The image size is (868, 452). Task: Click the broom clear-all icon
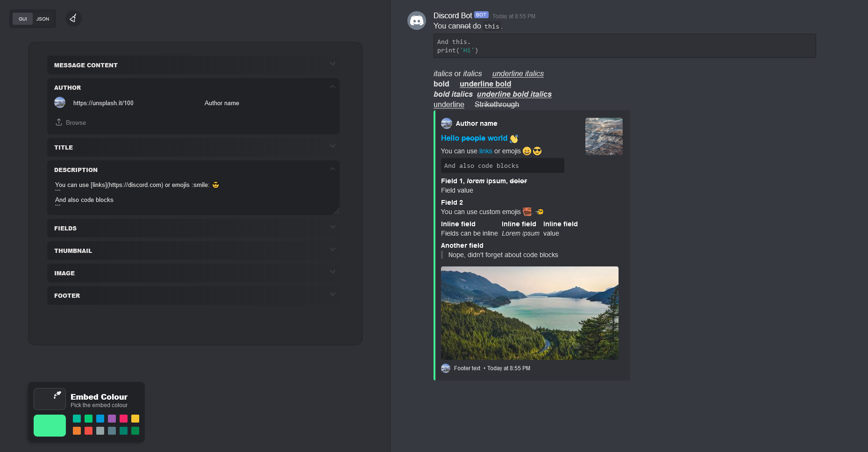click(x=73, y=19)
